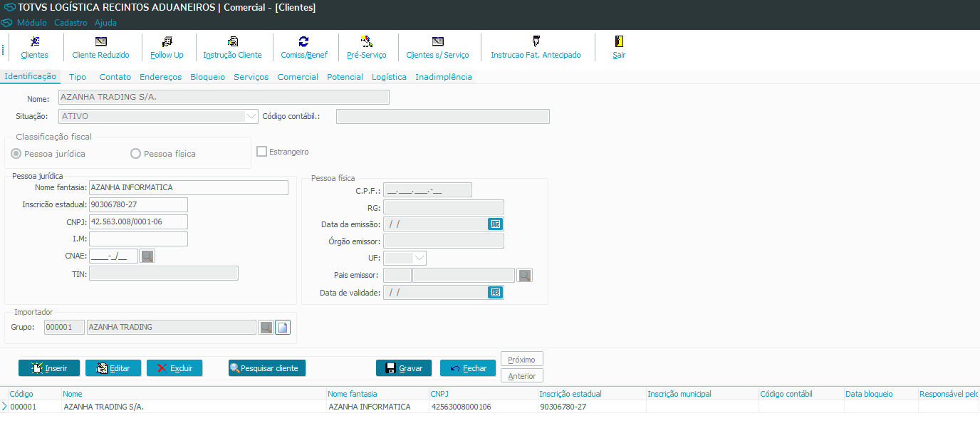Switch to the Potencial tab
980x443 pixels.
pos(345,77)
